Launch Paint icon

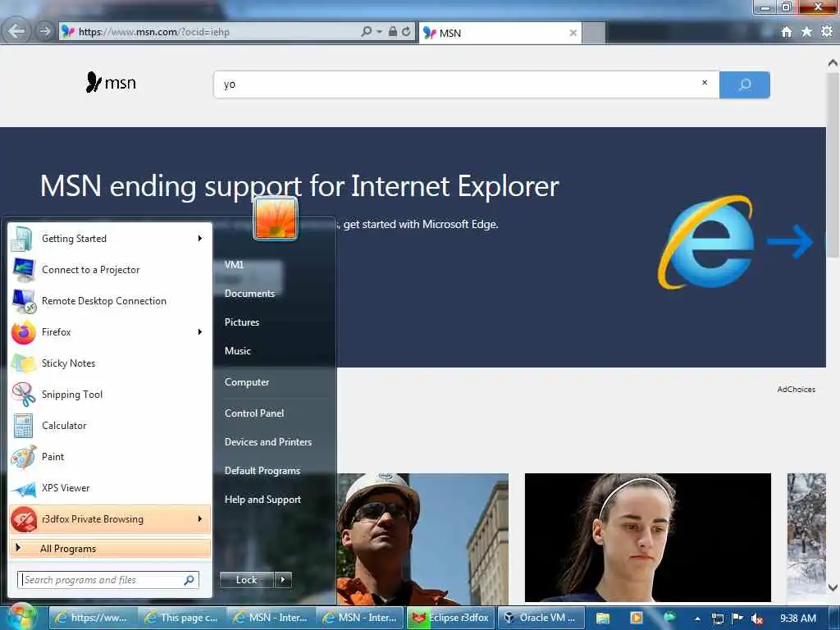click(24, 456)
